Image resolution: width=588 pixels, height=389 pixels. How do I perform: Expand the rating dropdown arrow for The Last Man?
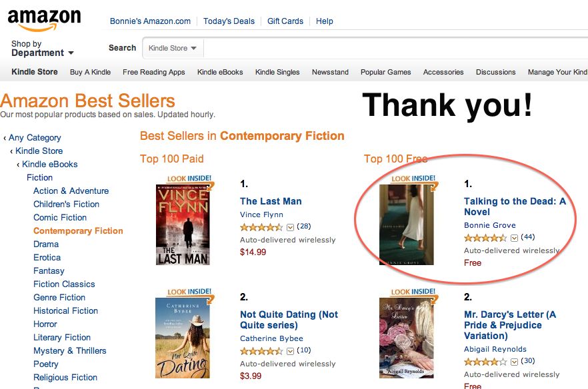[290, 228]
